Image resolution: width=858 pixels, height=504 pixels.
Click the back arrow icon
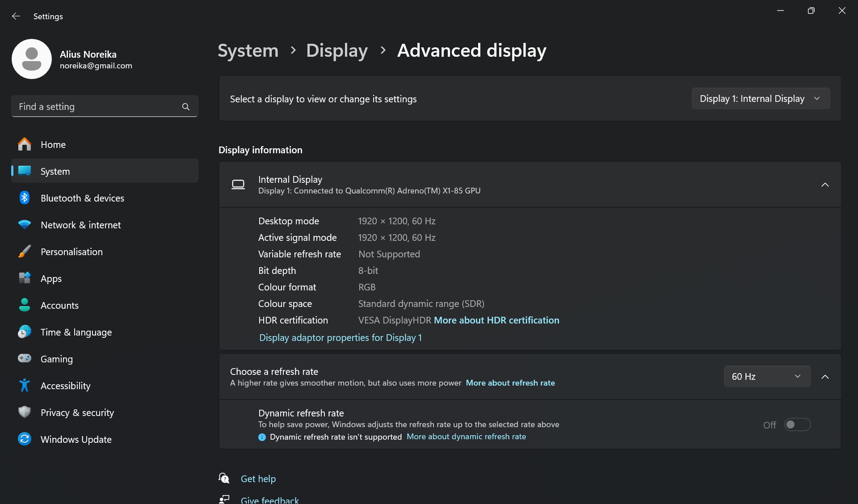[16, 16]
